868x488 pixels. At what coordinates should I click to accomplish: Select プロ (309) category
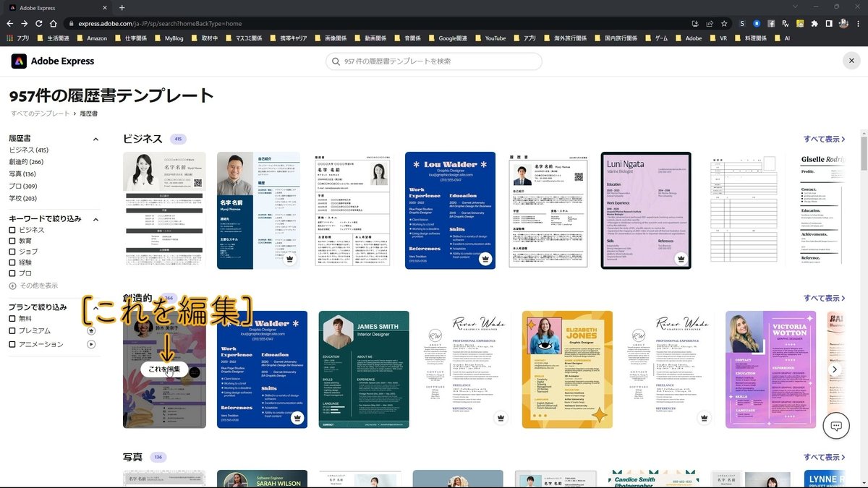pyautogui.click(x=22, y=187)
